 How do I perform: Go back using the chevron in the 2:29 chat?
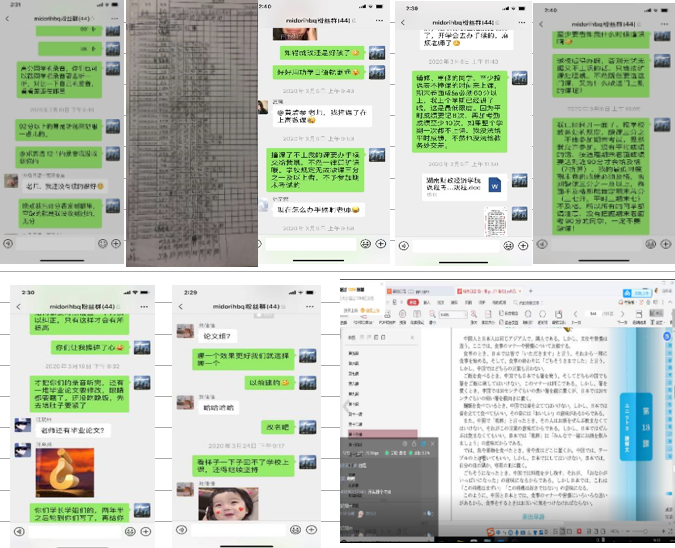[x=179, y=305]
